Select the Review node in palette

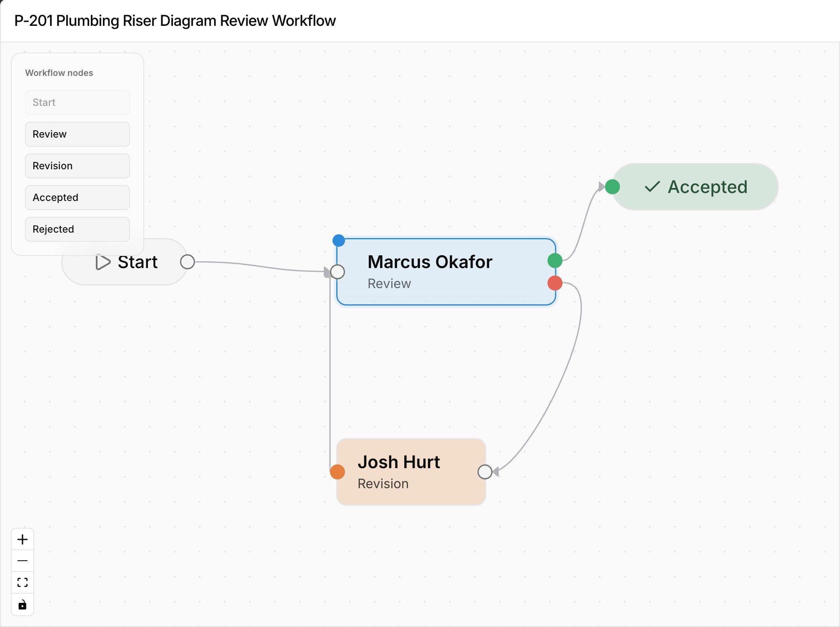tap(77, 134)
